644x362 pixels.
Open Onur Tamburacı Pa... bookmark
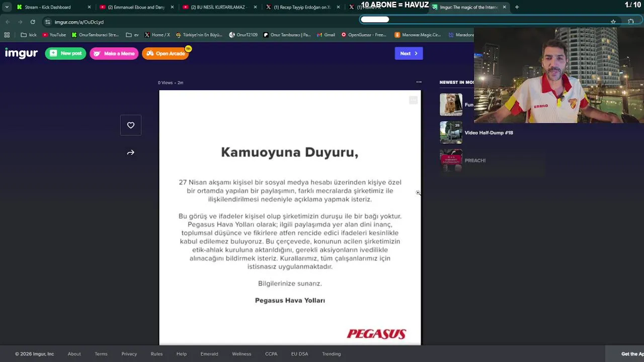tap(287, 35)
